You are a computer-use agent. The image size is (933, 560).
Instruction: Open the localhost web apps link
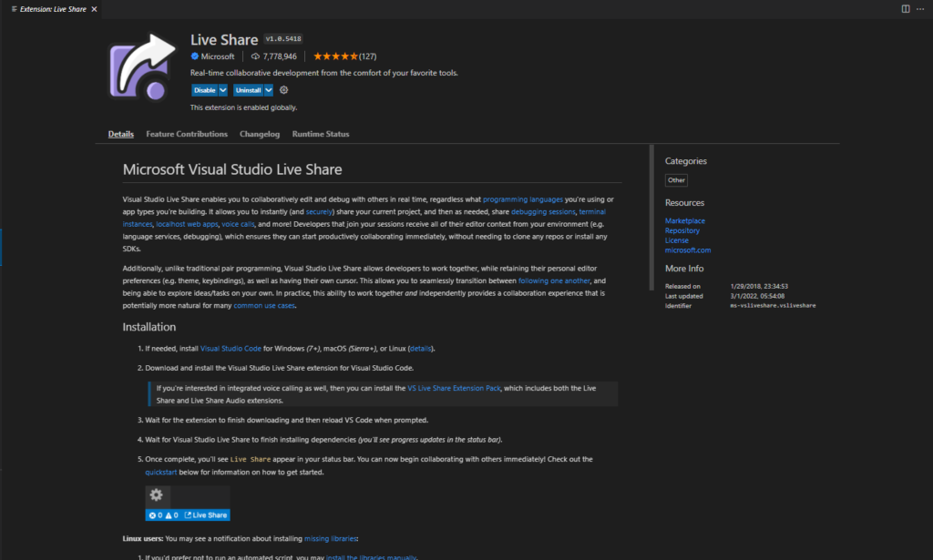[187, 225]
